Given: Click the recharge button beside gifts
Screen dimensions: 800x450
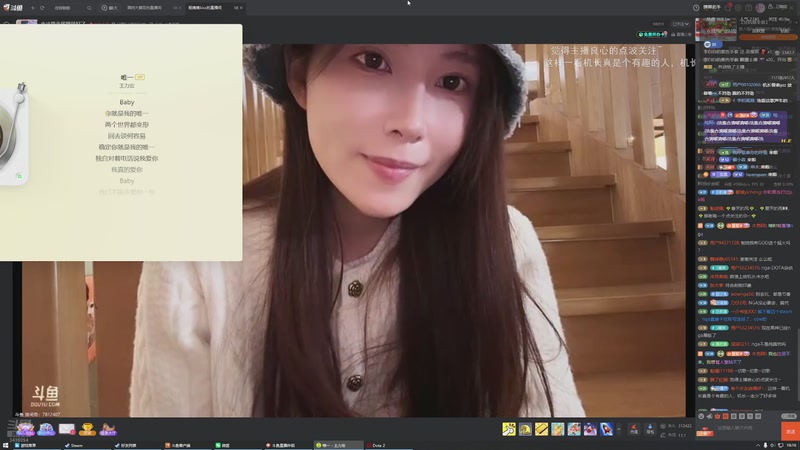Looking at the screenshot, I should (x=634, y=429).
